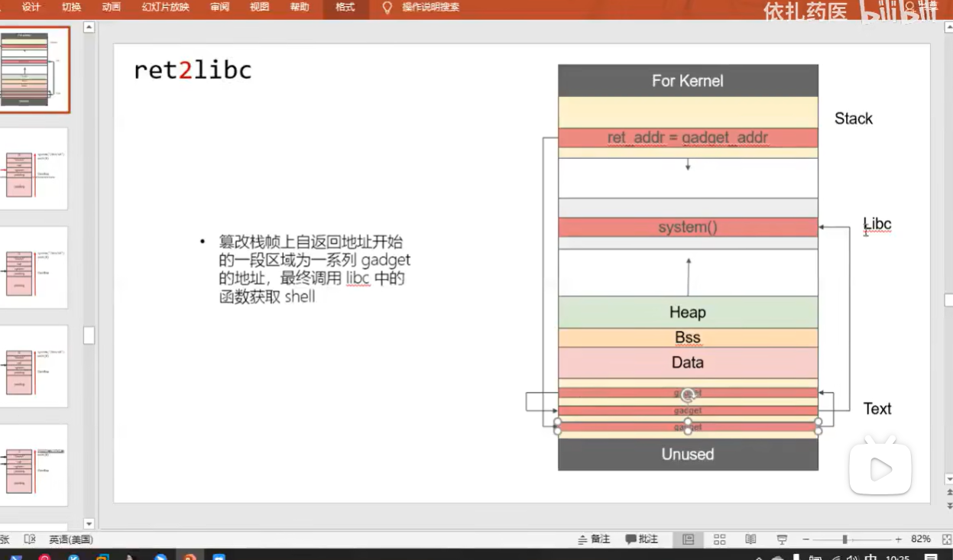Click the 操作说明搜索 search box
The width and height of the screenshot is (953, 560).
(x=431, y=7)
